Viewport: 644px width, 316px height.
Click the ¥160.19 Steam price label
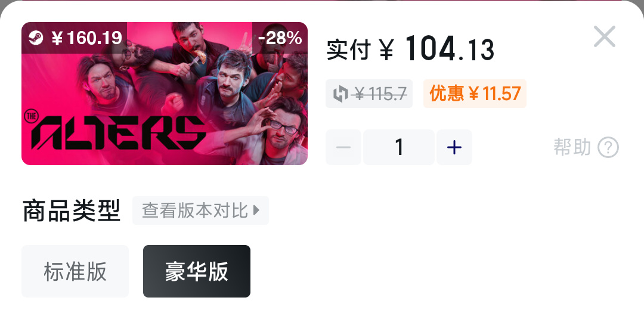click(x=75, y=38)
